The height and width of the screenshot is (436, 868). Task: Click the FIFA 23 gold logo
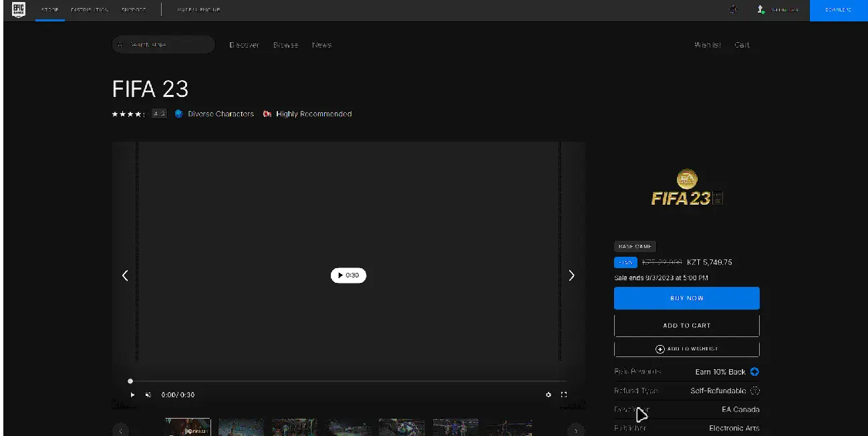click(687, 188)
